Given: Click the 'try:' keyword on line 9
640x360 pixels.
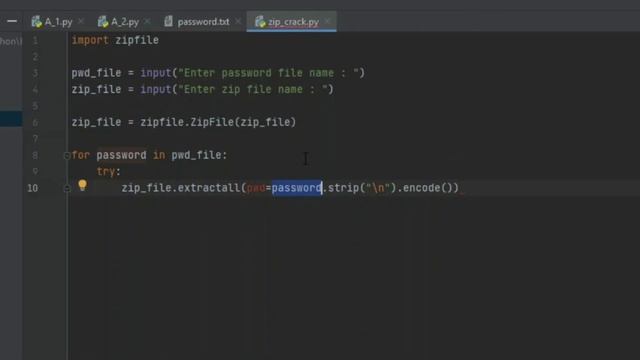Looking at the screenshot, I should [109, 172].
